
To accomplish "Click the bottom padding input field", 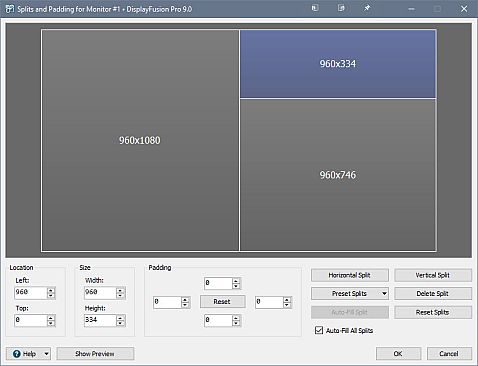I will pyautogui.click(x=218, y=320).
